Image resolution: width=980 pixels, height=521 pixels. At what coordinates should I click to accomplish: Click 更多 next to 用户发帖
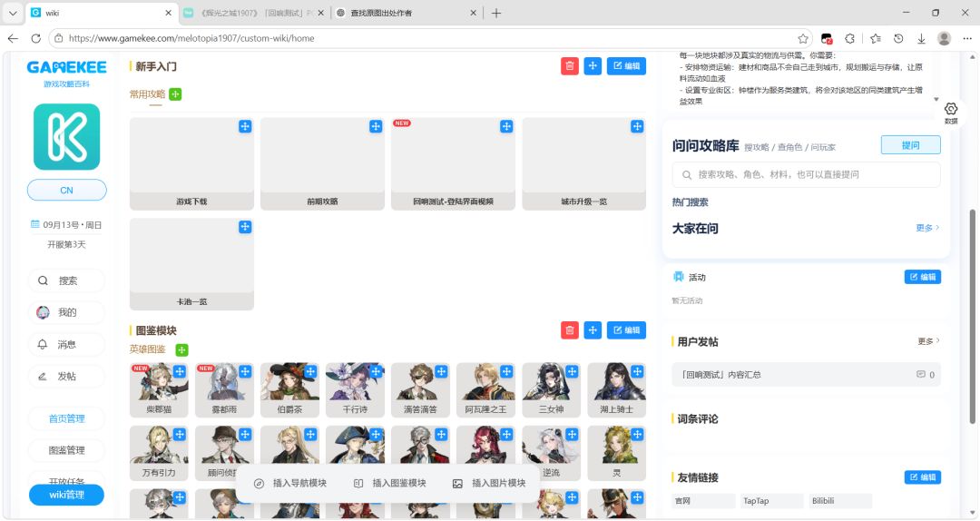click(x=929, y=341)
